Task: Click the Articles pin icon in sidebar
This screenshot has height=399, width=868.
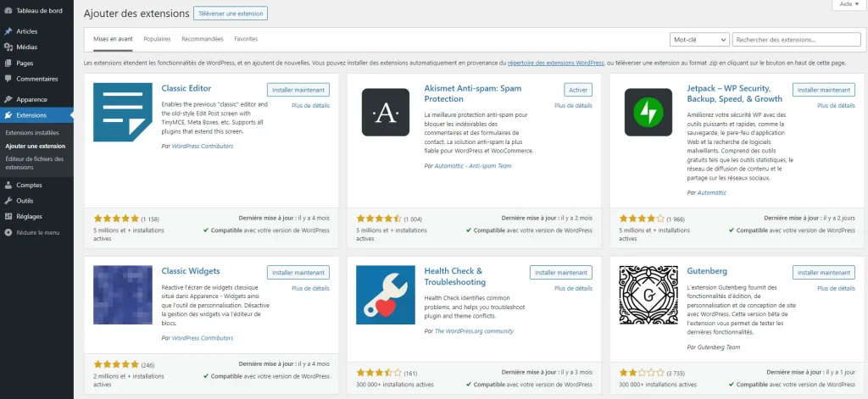Action: 8,31
